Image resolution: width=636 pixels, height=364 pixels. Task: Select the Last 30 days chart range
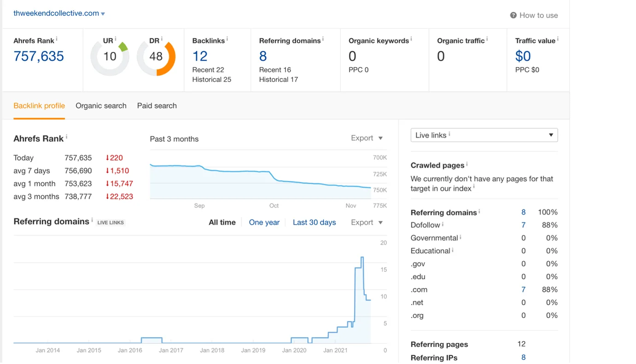coord(315,222)
